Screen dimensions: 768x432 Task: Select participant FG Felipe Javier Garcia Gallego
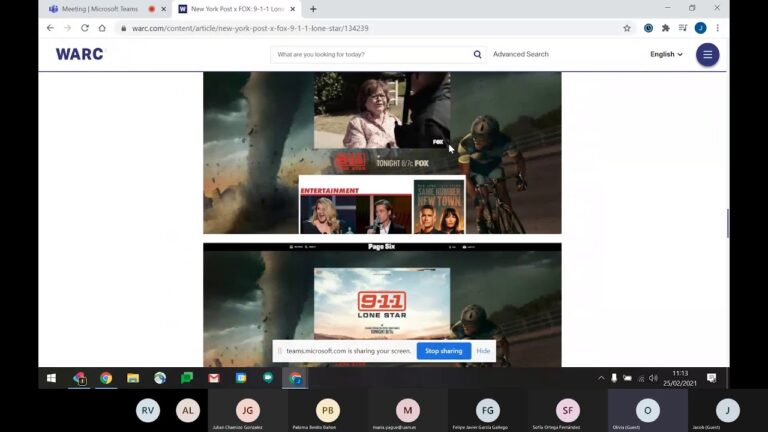pyautogui.click(x=488, y=410)
